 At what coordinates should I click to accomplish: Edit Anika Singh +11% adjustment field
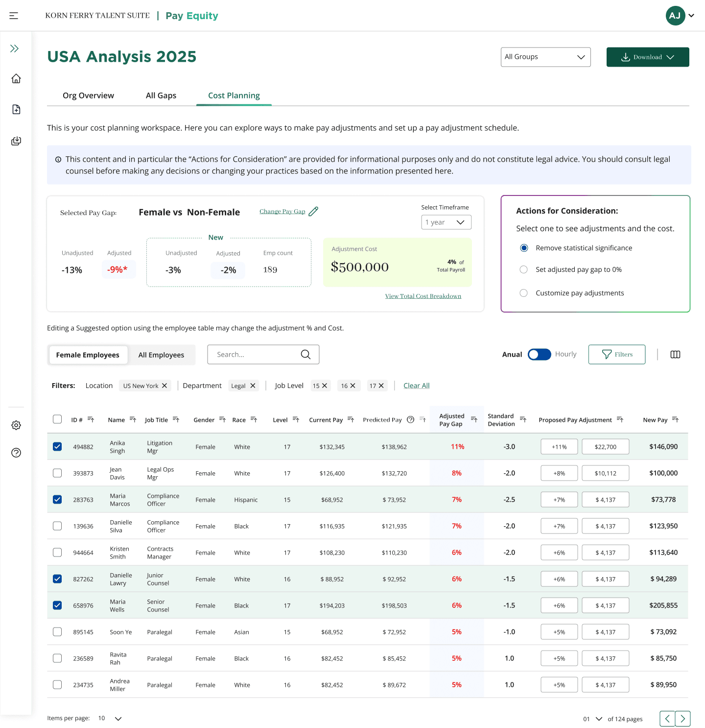click(x=559, y=447)
